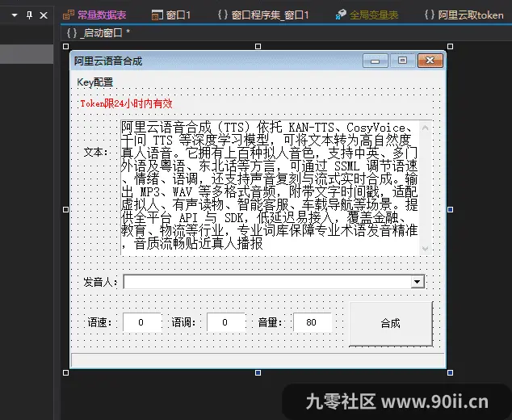
Task: Click the form's bottom-middle resize handle
Action: 258,372
